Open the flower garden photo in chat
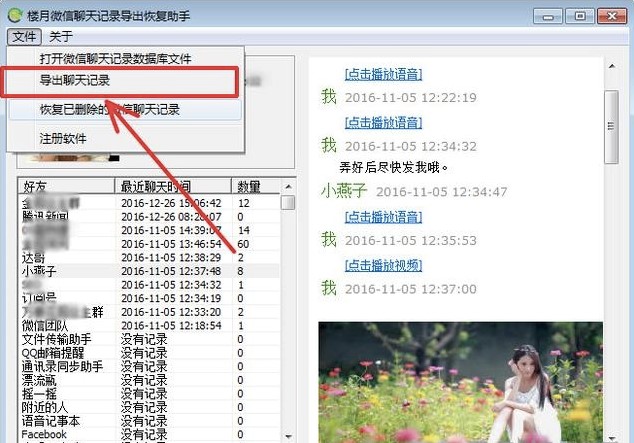 click(461, 382)
